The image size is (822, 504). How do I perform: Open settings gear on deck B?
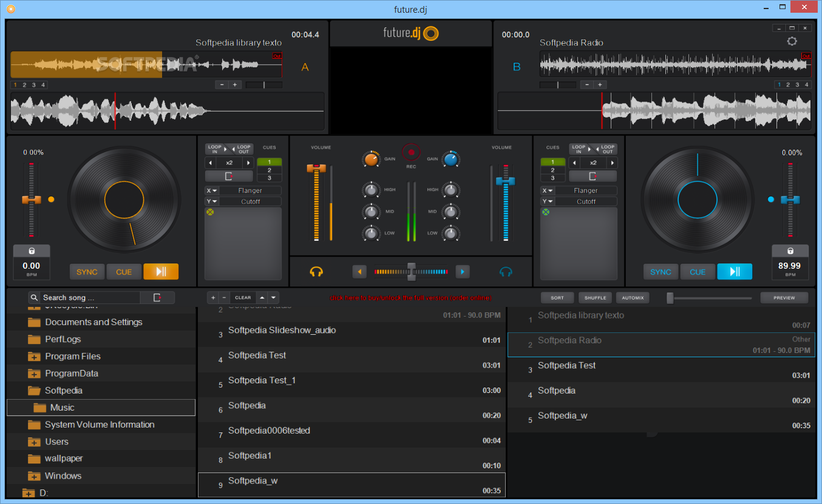[792, 41]
